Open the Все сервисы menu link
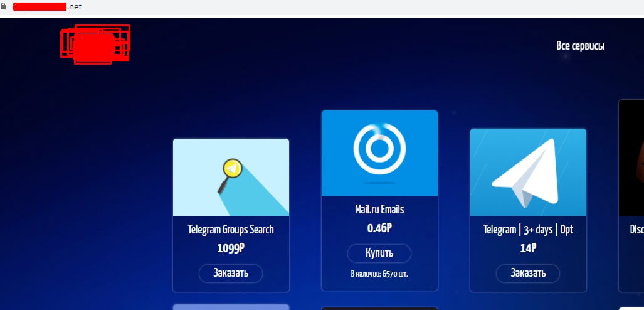Screen dimensions: 644x310 [580, 46]
